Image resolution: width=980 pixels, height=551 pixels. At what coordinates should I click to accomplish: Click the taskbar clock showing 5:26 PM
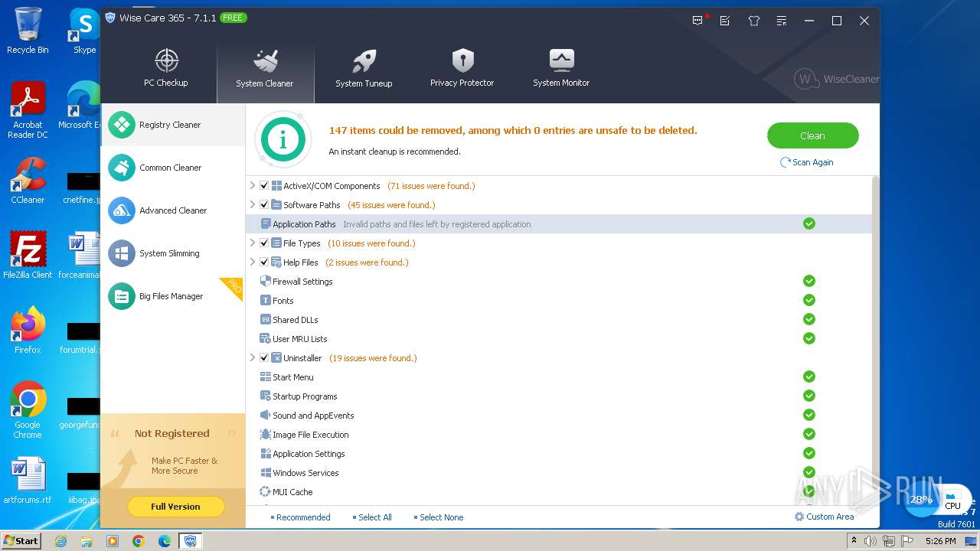pyautogui.click(x=940, y=541)
